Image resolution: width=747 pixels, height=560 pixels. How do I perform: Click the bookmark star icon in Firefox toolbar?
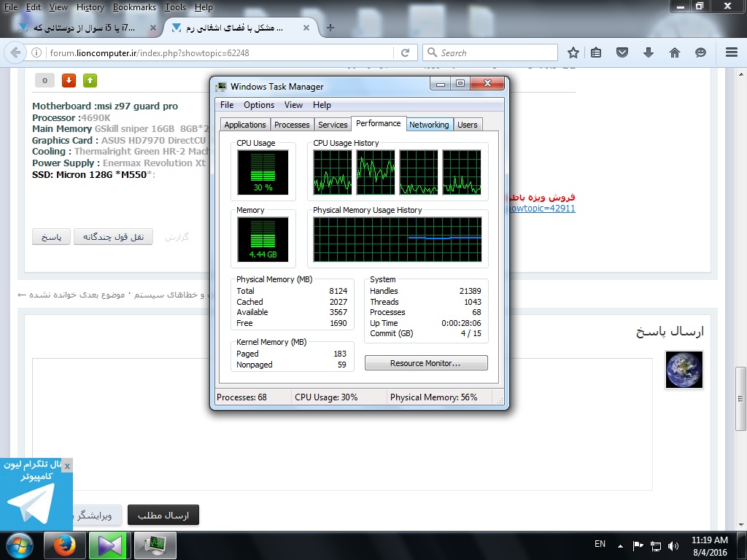click(573, 52)
